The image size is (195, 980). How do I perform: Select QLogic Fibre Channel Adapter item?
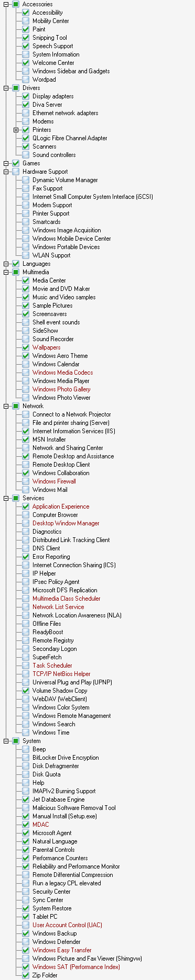point(70,138)
